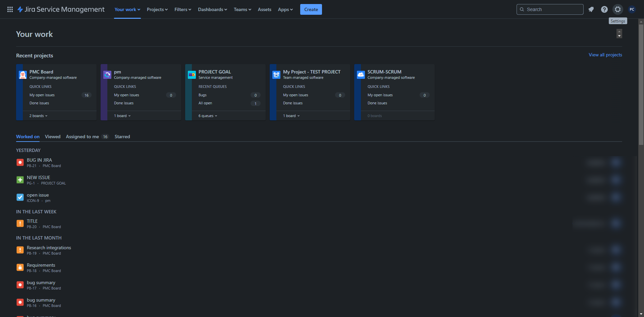Expand the 1 board dropdown on pm card

click(x=122, y=116)
